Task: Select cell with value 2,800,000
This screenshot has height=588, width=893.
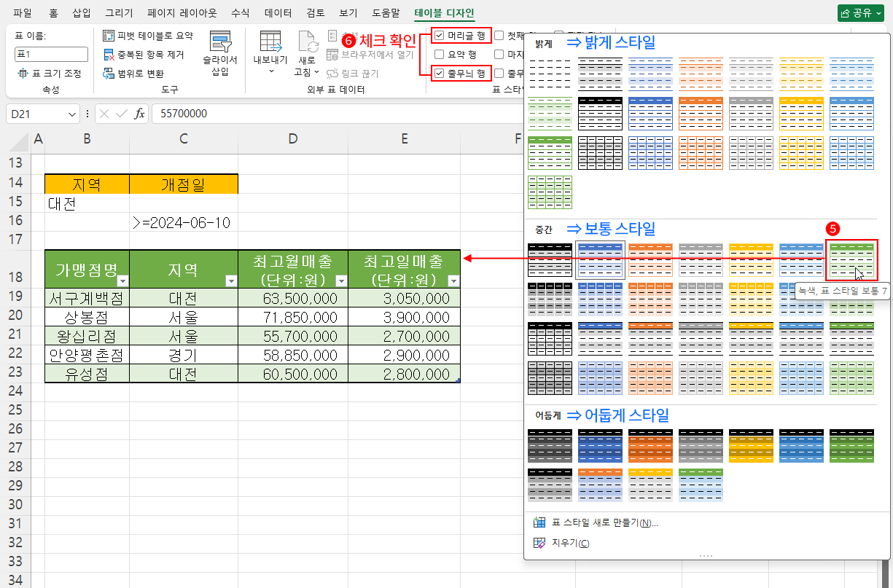Action: 405,374
